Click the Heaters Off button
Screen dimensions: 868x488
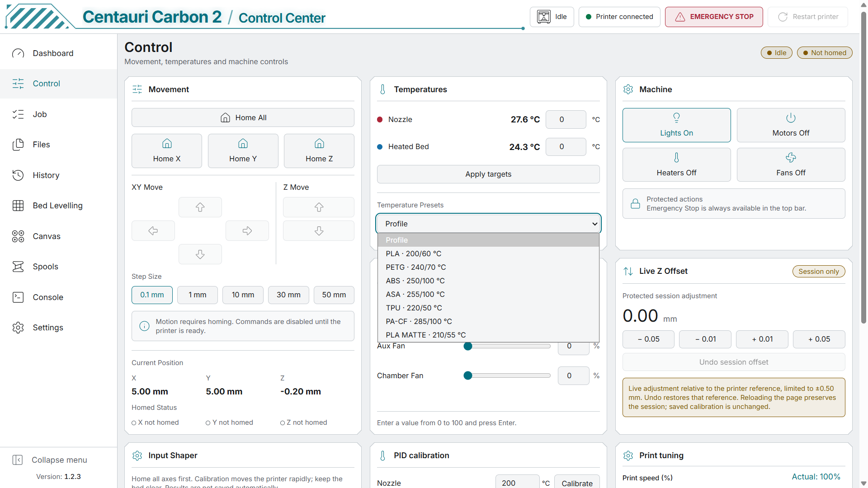(677, 165)
